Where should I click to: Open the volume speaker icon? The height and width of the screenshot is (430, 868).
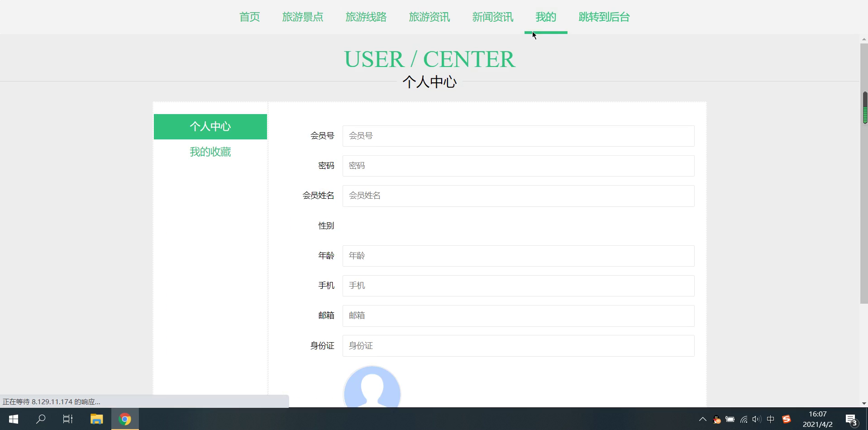[x=756, y=419]
